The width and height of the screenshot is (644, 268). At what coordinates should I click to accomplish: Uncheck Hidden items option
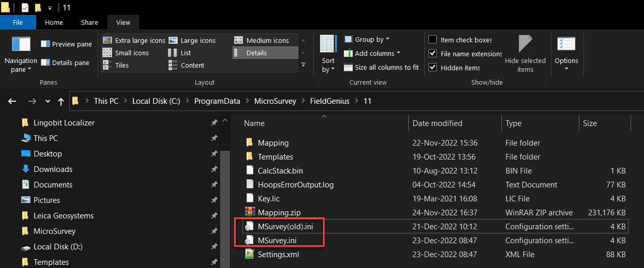[x=433, y=68]
